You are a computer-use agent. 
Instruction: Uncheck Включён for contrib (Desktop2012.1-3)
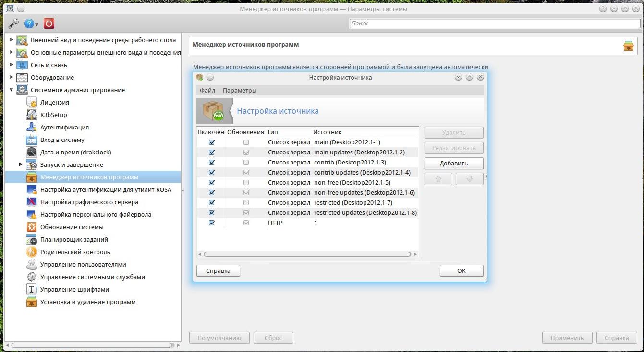212,163
